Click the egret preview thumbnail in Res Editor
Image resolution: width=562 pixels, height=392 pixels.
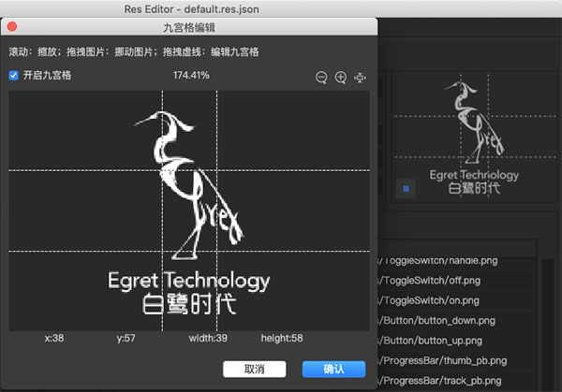coord(474,138)
